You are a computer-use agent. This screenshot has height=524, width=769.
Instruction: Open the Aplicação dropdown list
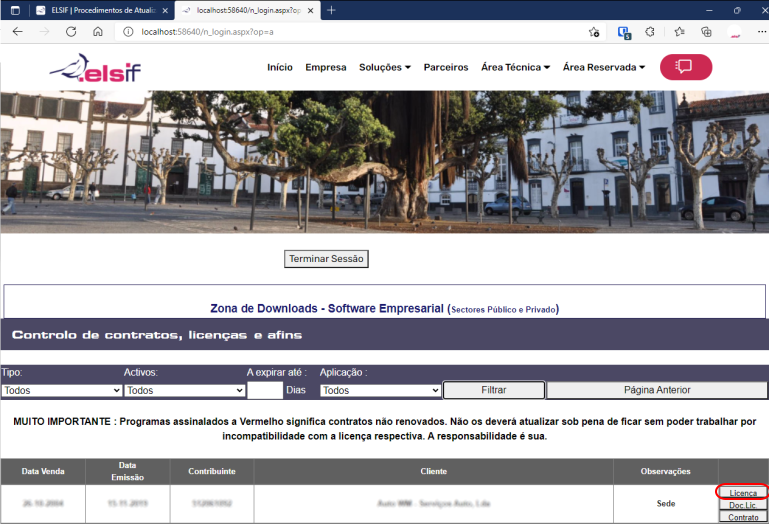[380, 390]
